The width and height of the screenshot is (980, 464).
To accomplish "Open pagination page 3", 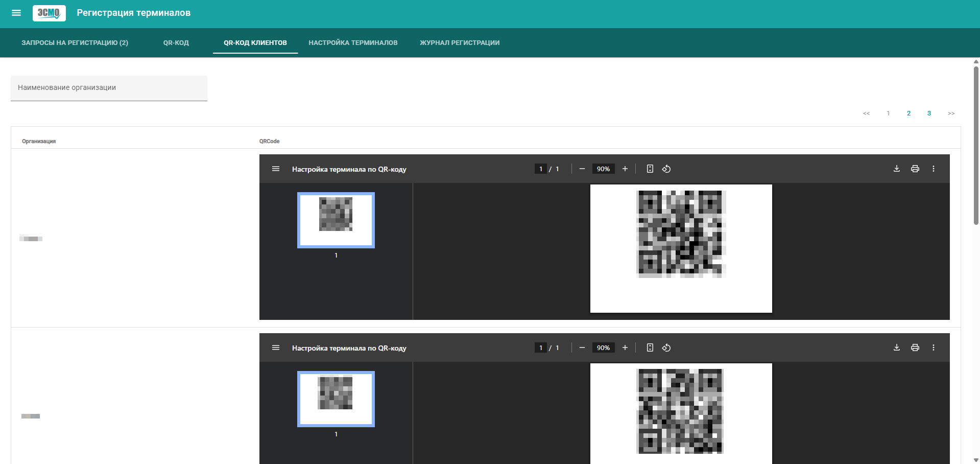I will pyautogui.click(x=929, y=113).
